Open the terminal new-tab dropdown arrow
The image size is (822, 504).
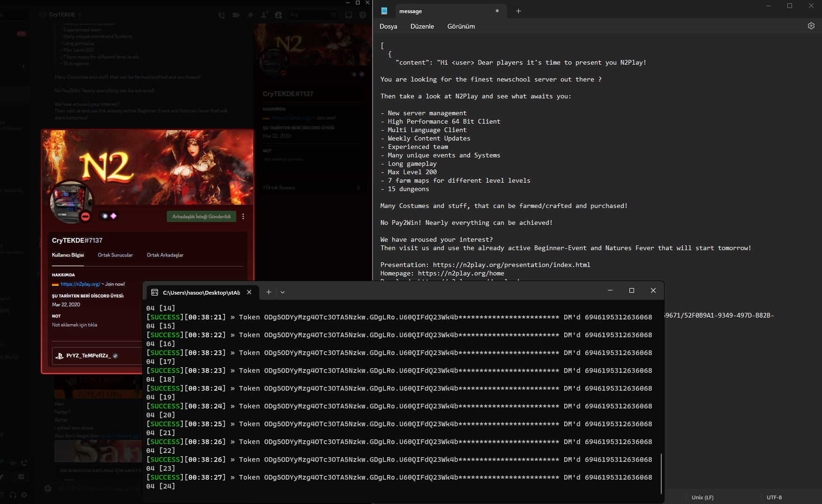[283, 292]
